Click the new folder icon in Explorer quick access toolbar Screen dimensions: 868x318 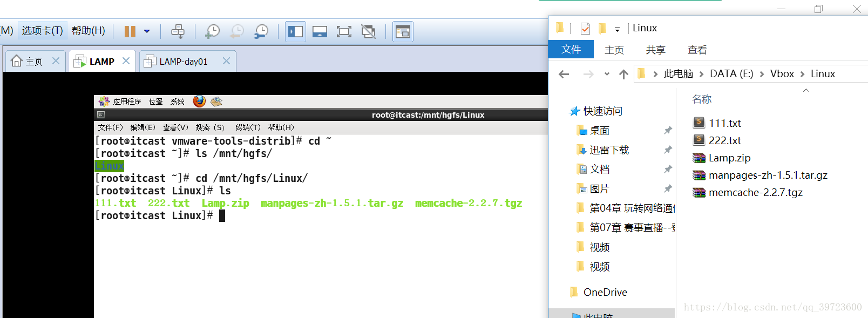coord(602,28)
